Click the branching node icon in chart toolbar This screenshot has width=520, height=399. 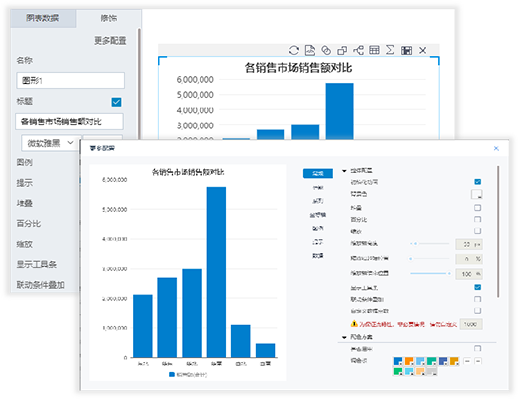(x=358, y=50)
